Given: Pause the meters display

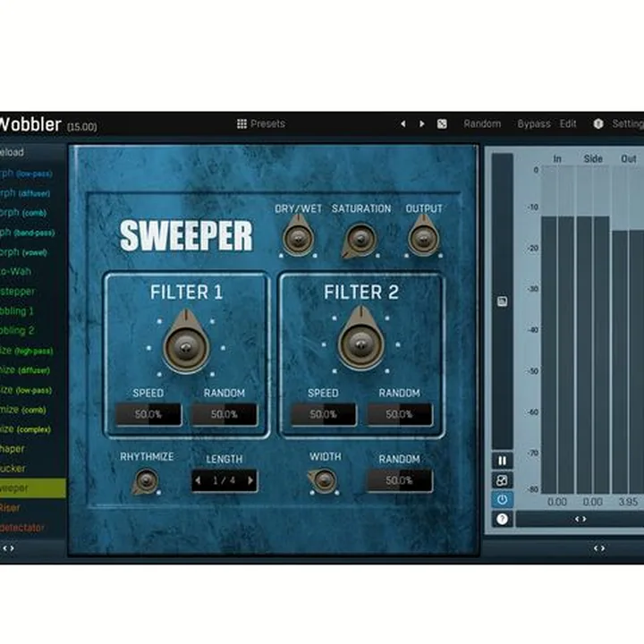Looking at the screenshot, I should [503, 461].
